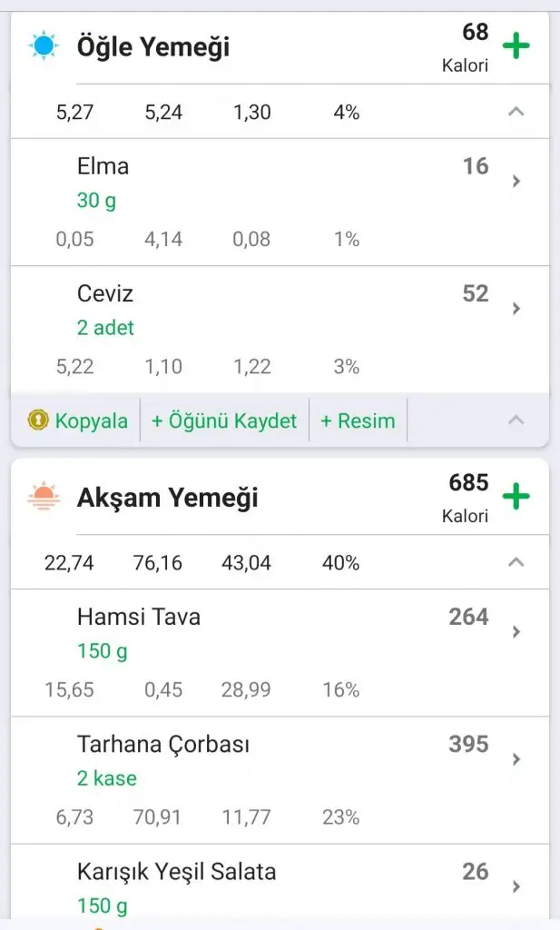Collapse Akşam Yemeği nutrient summary chevron
The height and width of the screenshot is (930, 560).
pyautogui.click(x=516, y=562)
